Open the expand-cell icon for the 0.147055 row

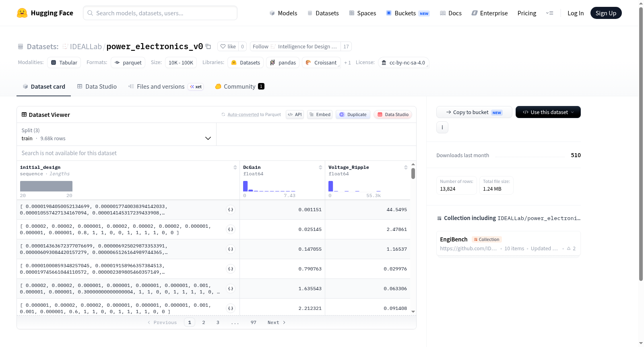231,249
